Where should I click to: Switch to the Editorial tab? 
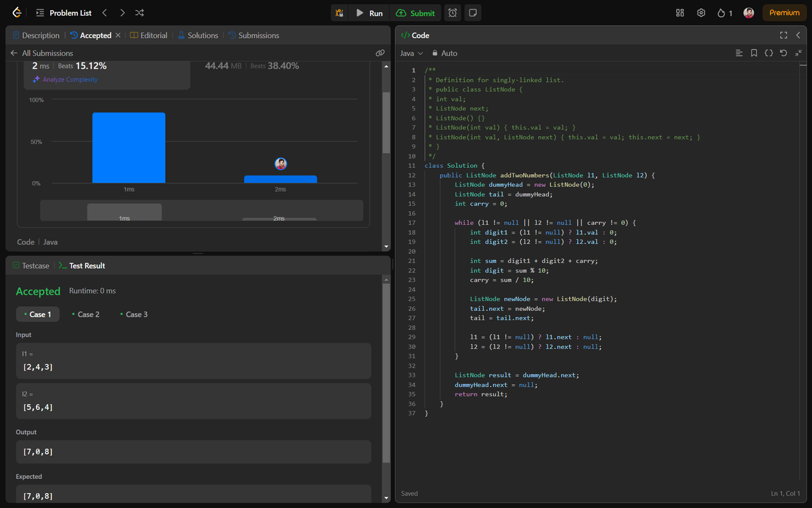tap(149, 35)
